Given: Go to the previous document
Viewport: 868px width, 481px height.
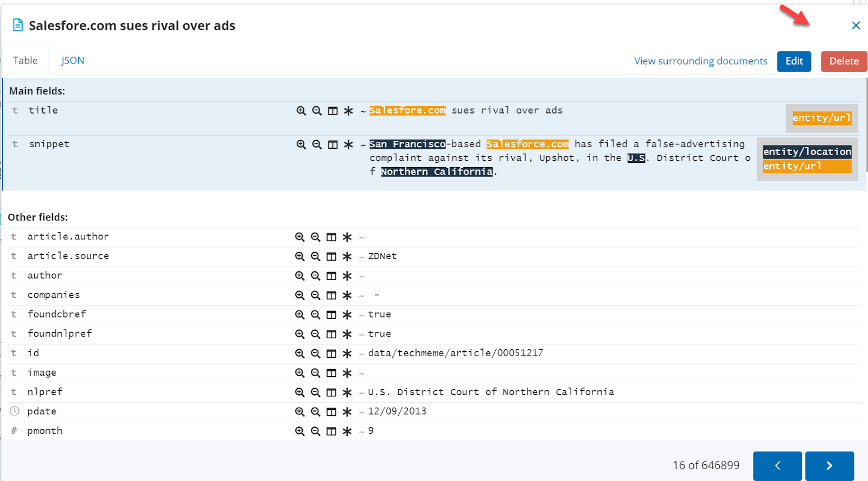Looking at the screenshot, I should coord(777,466).
